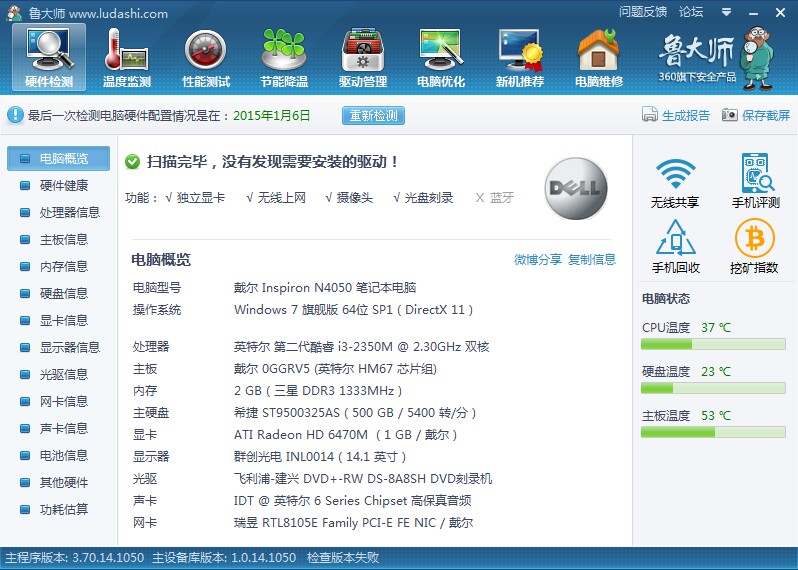Click the Windows 7 旗舰版 OS text
Screen dimensions: 798x570
[x=354, y=309]
